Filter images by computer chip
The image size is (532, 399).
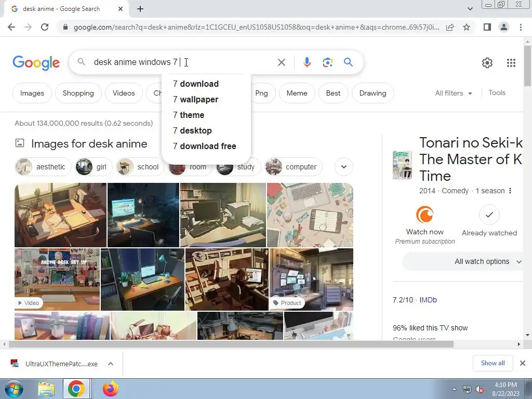click(294, 167)
